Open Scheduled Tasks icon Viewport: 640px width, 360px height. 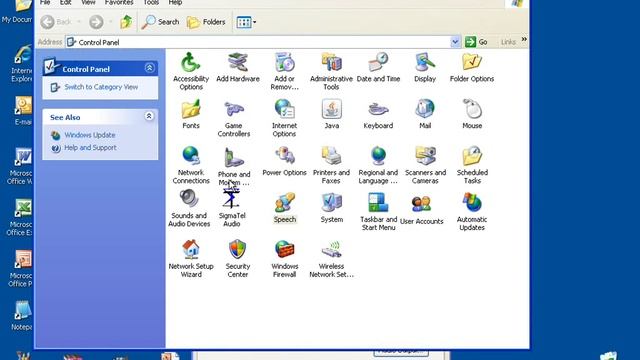click(472, 156)
